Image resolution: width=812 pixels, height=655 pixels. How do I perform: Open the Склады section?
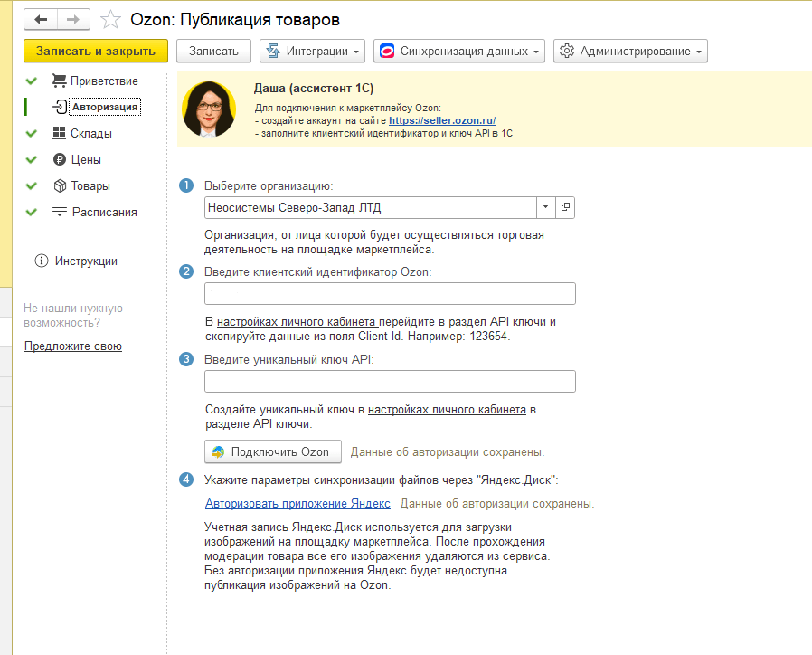click(91, 133)
